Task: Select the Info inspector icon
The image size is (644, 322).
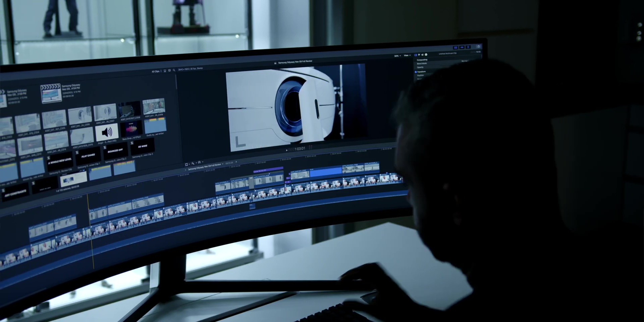Action: [x=426, y=54]
